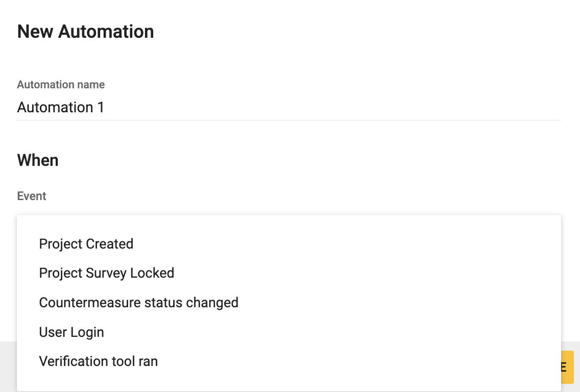580x392 pixels.
Task: Click empty space right of New Automation title
Action: click(357, 32)
